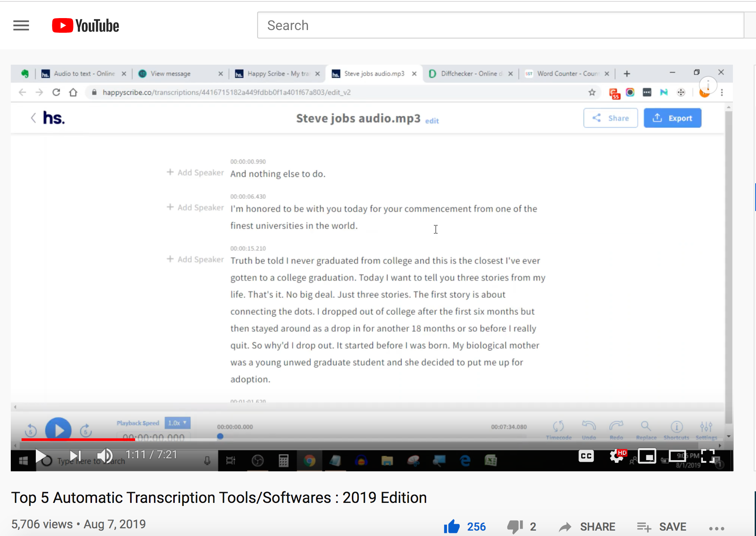Open YouTube player settings gear
756x536 pixels.
coord(617,456)
